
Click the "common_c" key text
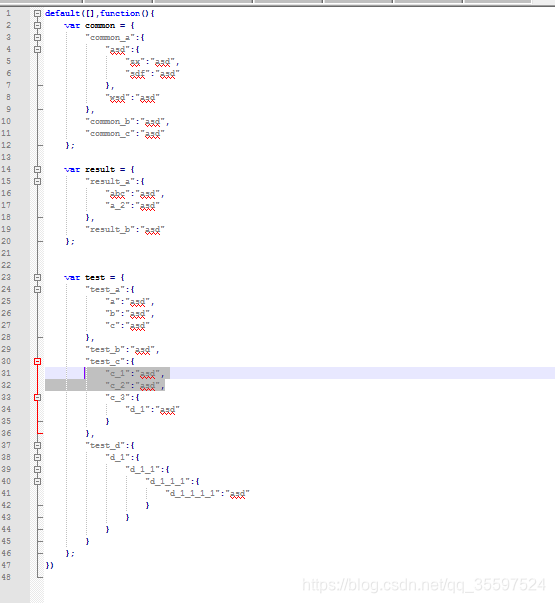pyautogui.click(x=110, y=133)
